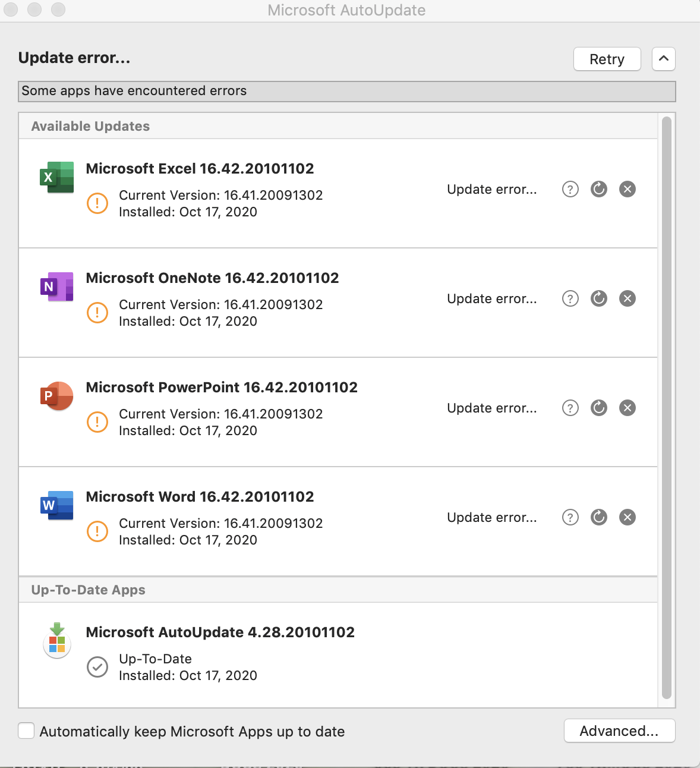Click the updates list vertical scrollbar
700x768 pixels.
tap(667, 408)
